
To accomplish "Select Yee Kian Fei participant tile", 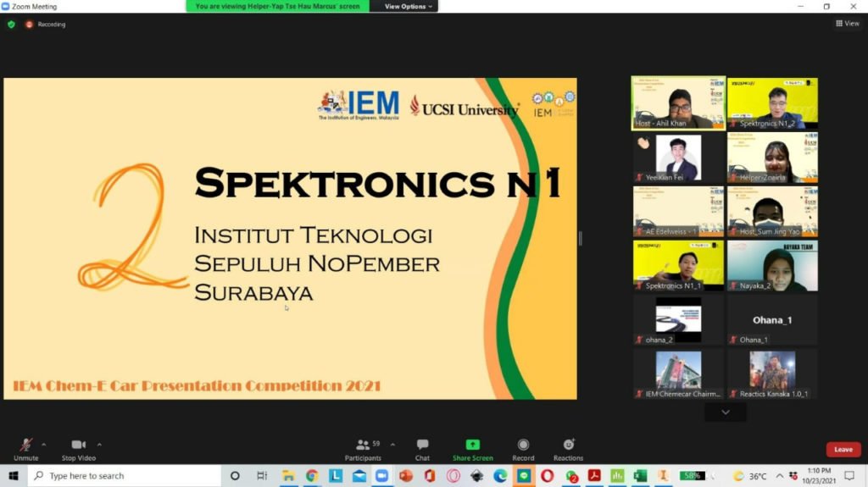I will (678, 158).
